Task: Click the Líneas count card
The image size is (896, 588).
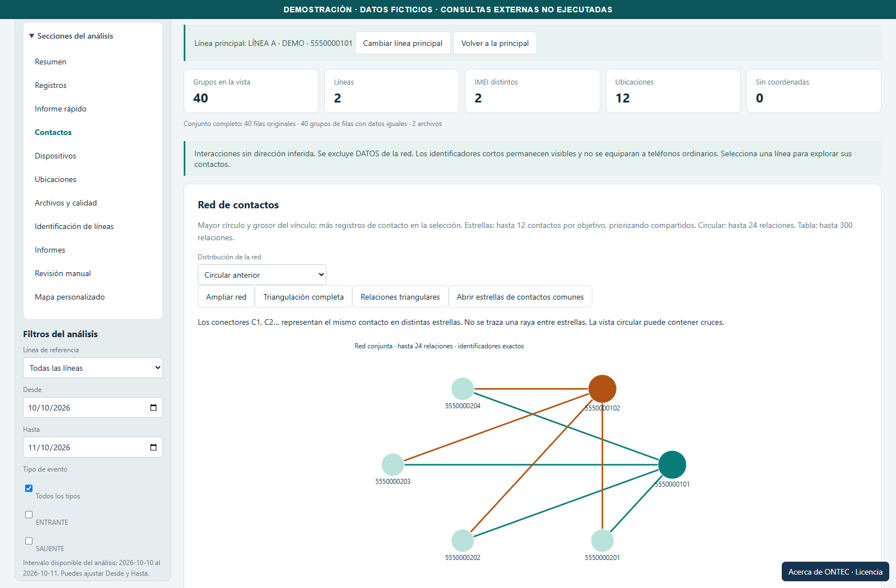Action: [391, 91]
